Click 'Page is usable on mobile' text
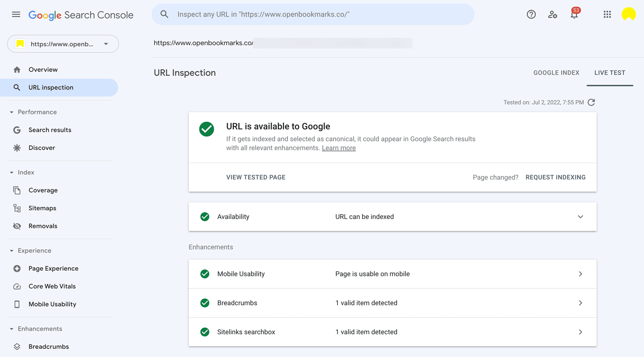The height and width of the screenshot is (357, 644). pyautogui.click(x=373, y=274)
